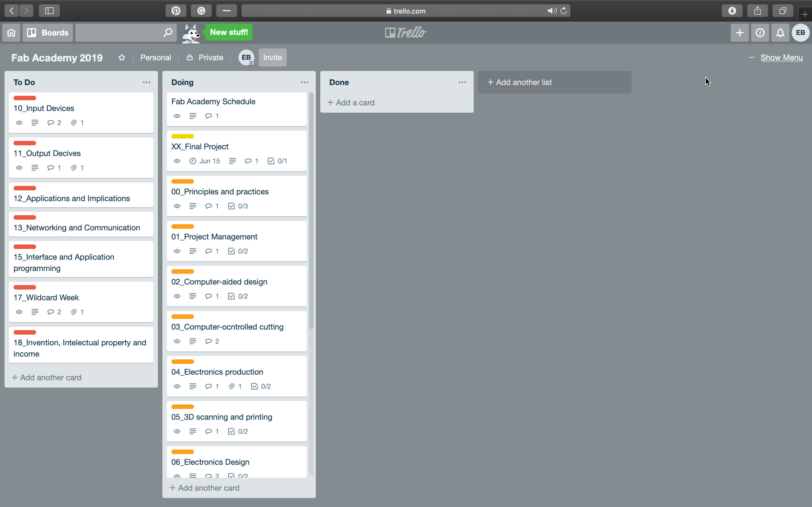Click the plus create button in header

740,32
